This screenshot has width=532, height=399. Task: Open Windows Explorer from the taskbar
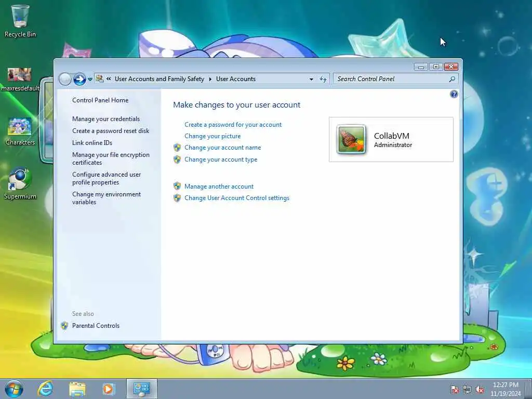pyautogui.click(x=77, y=389)
